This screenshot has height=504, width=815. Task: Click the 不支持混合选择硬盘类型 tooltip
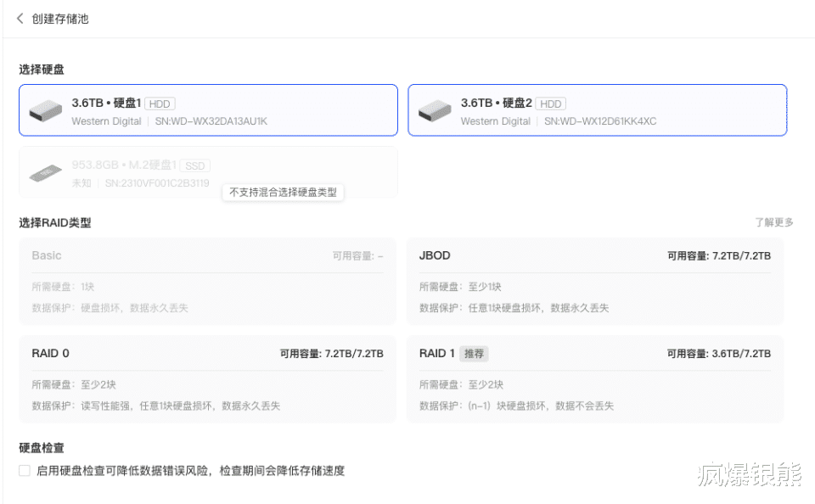[x=284, y=193]
